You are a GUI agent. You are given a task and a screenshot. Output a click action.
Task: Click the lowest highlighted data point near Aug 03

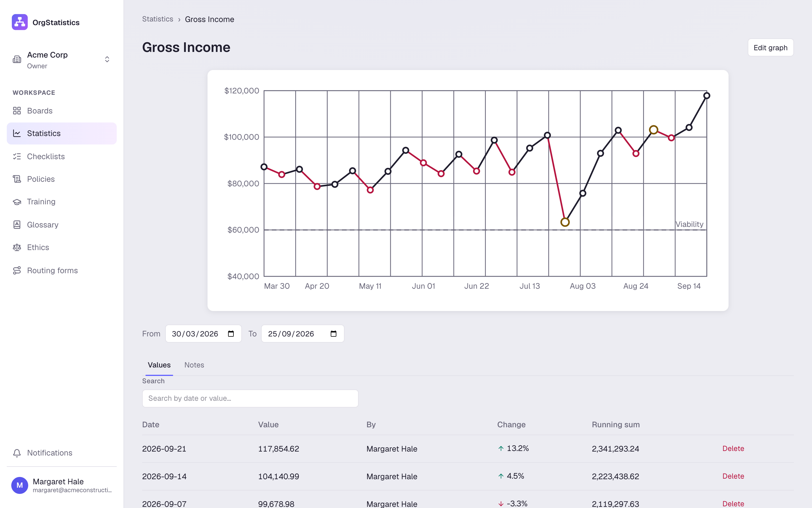tap(565, 222)
